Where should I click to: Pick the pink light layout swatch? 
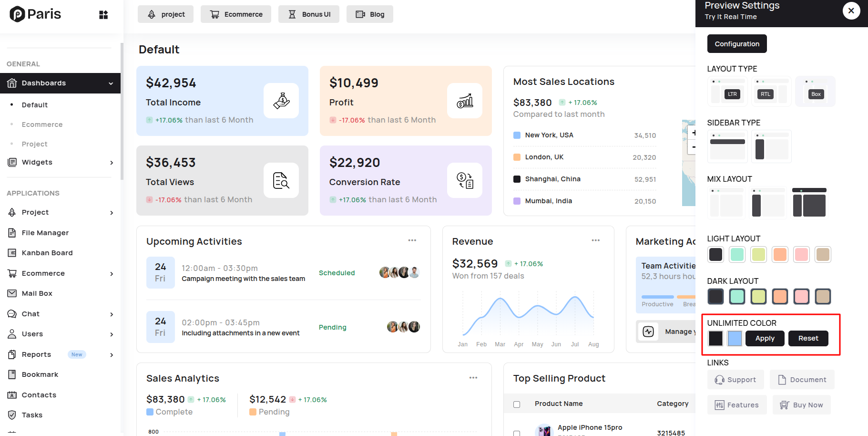pos(802,254)
